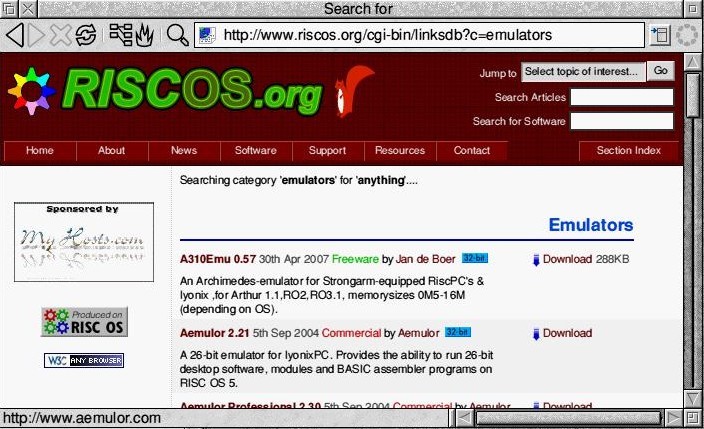The width and height of the screenshot is (704, 429).
Task: Click the RISCOS.org logo
Action: (193, 91)
